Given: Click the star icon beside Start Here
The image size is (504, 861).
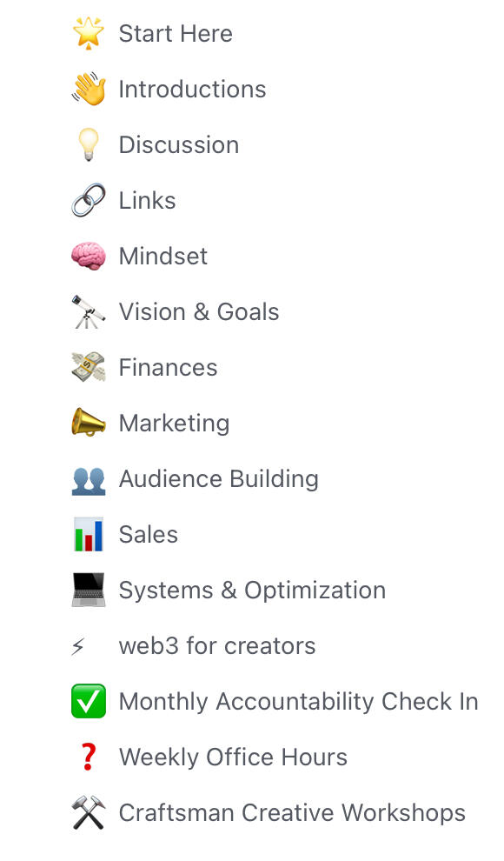Looking at the screenshot, I should pos(89,33).
